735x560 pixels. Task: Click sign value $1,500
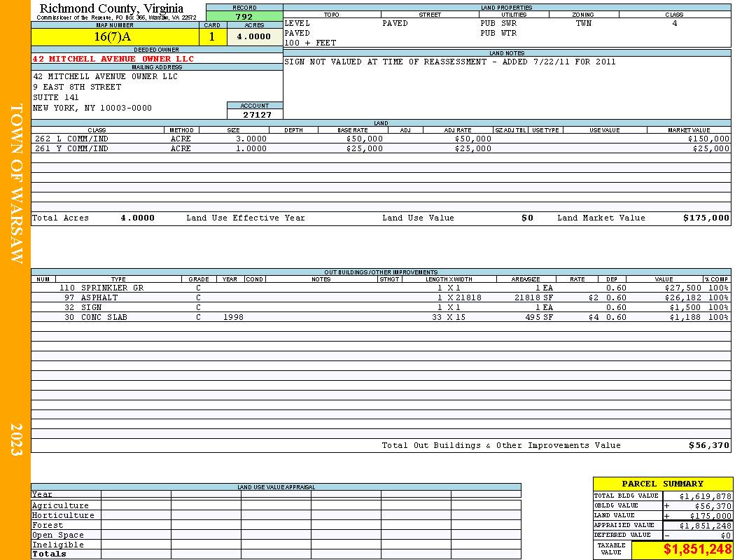click(685, 308)
